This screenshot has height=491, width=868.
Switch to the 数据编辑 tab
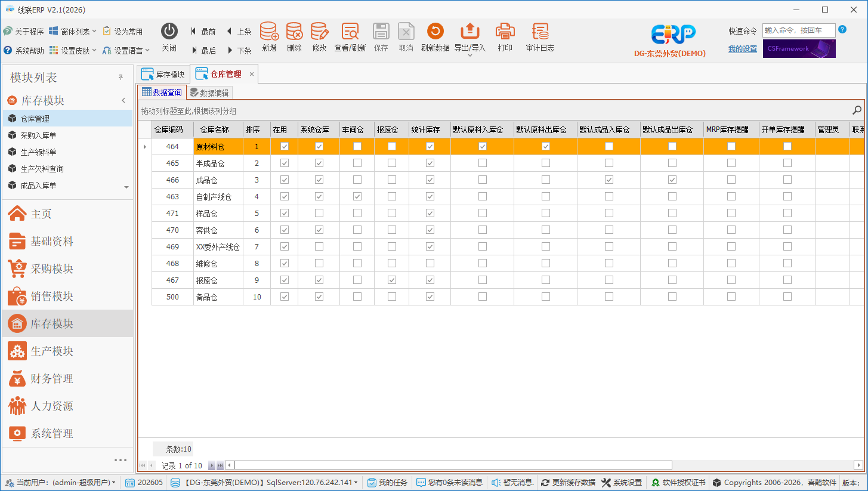[209, 93]
